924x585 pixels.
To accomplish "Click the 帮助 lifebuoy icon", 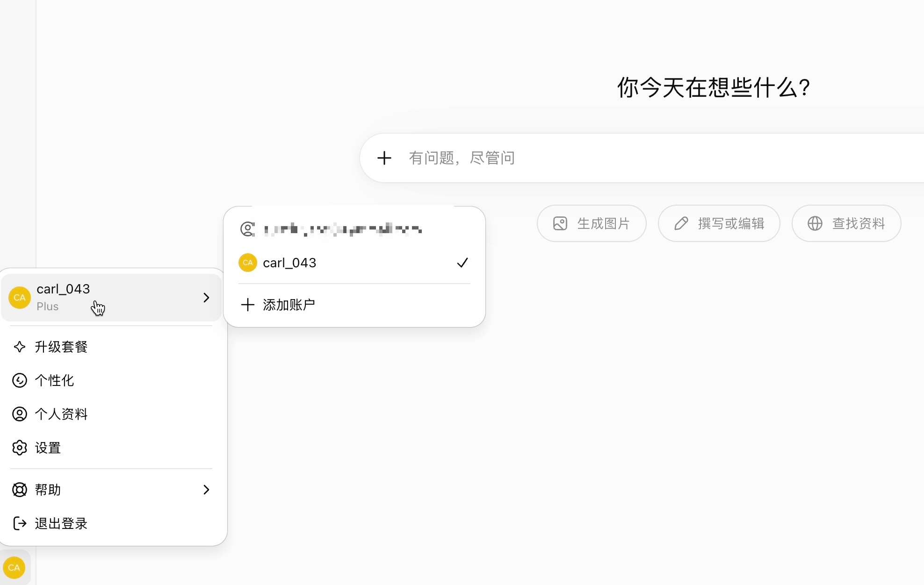I will click(20, 490).
